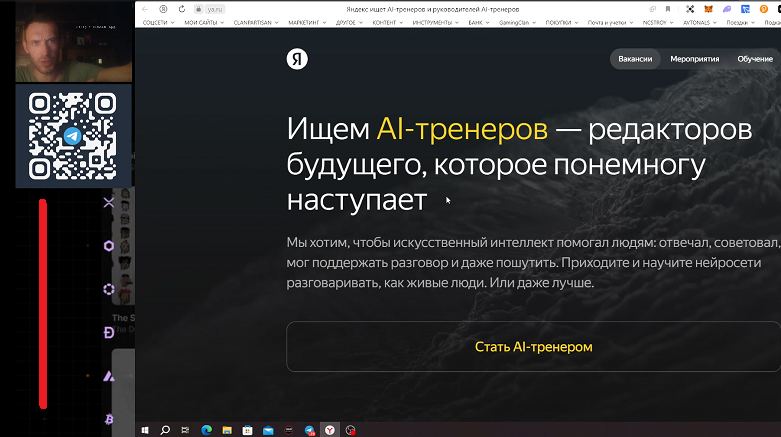Image resolution: width=781 pixels, height=437 pixels.
Task: Go to the Обучение section
Action: [x=755, y=59]
